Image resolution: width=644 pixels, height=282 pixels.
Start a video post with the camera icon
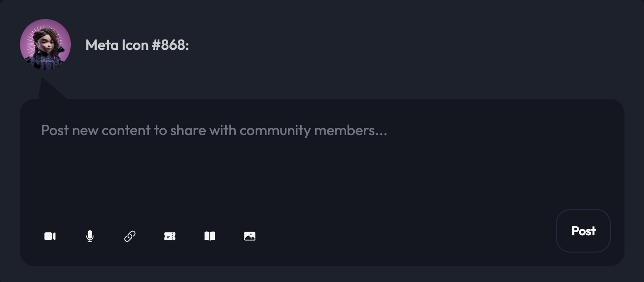(50, 236)
